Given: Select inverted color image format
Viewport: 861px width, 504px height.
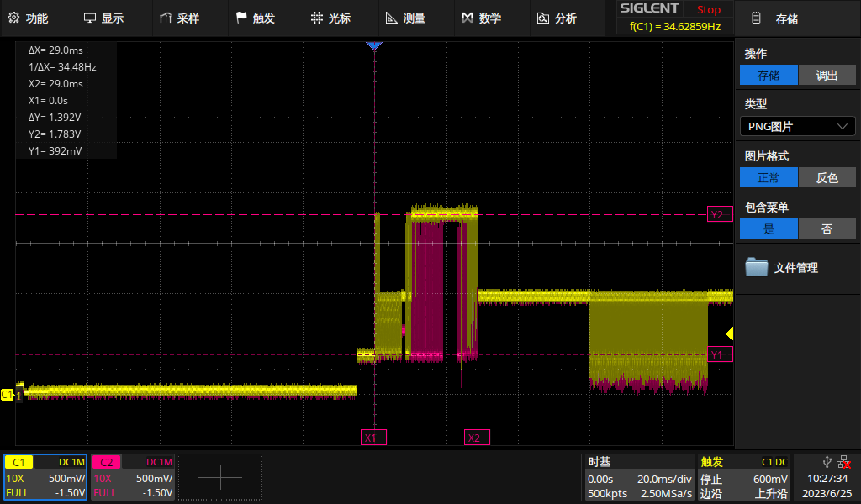Looking at the screenshot, I should pos(827,178).
